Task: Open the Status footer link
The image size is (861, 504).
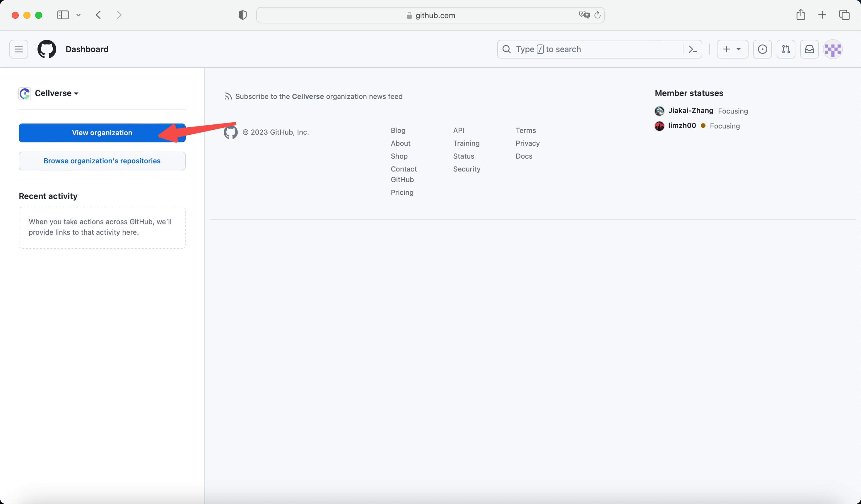Action: coord(464,156)
